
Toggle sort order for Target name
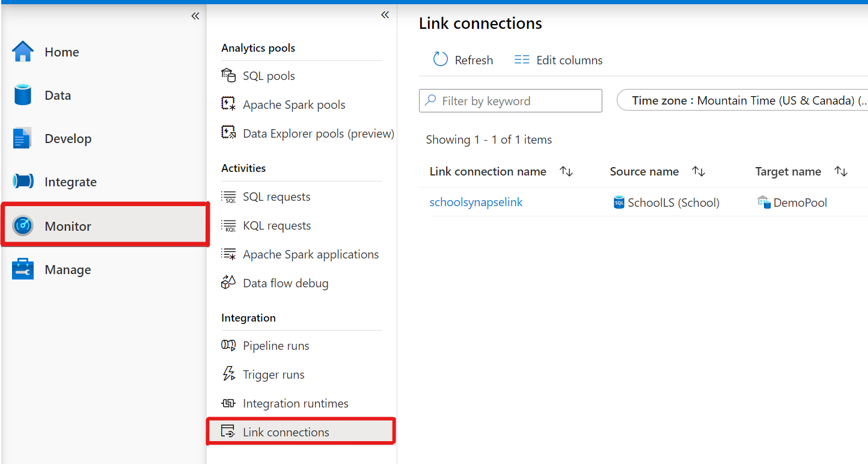point(841,171)
